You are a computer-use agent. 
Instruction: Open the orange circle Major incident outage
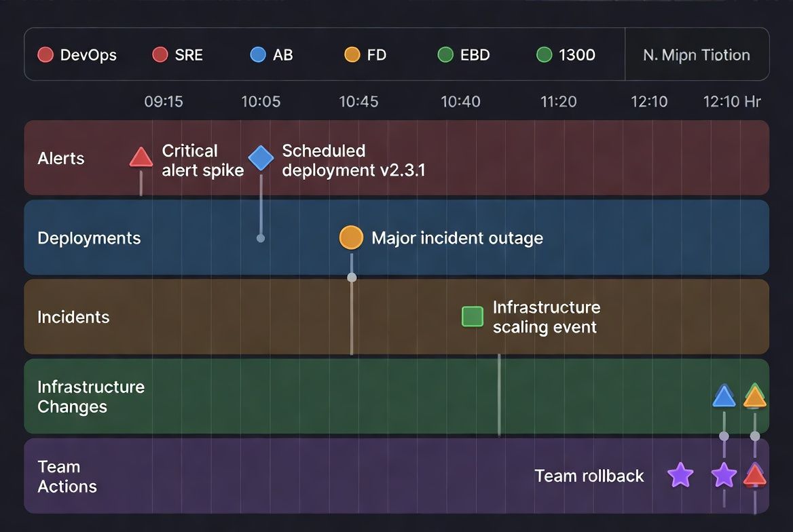(351, 237)
